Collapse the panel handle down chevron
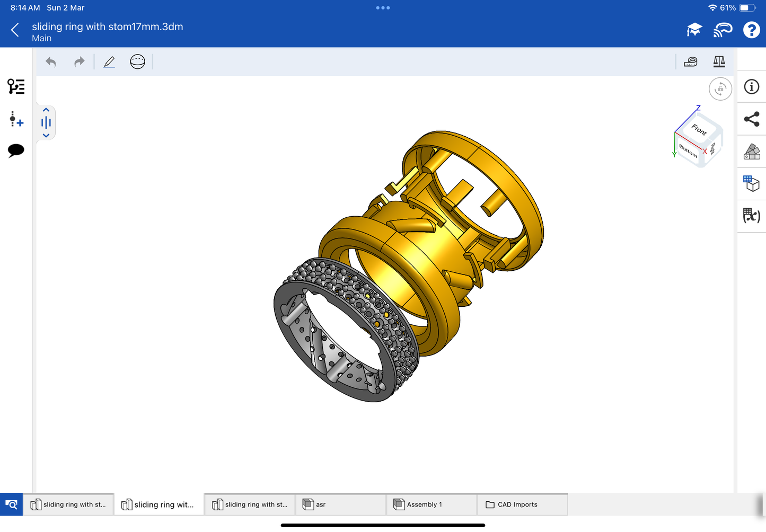This screenshot has width=766, height=532. (46, 136)
